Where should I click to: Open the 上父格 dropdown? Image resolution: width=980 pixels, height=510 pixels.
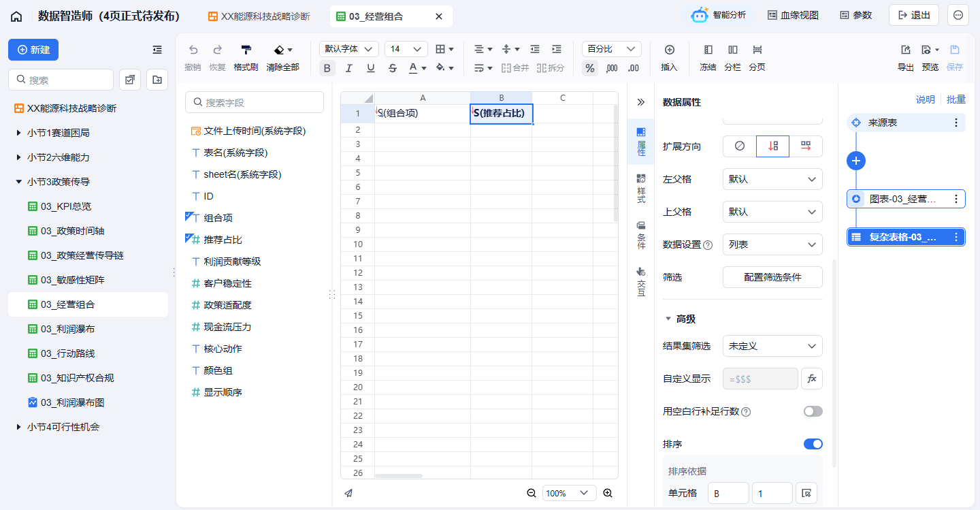coord(772,212)
